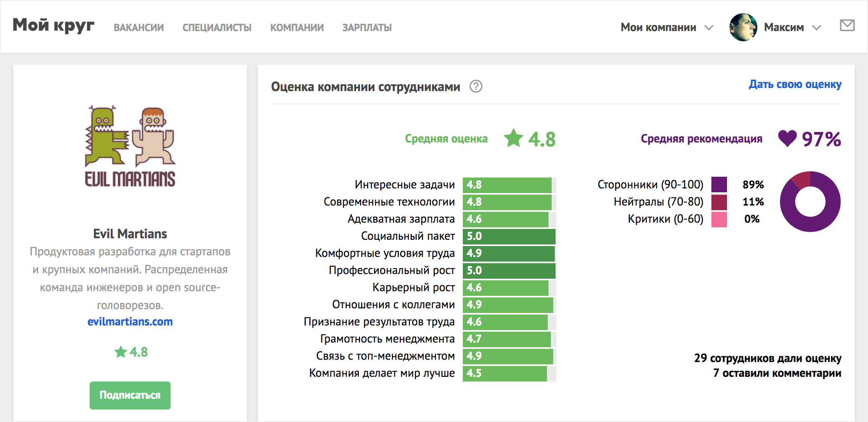Open the evilmartians.com link
This screenshot has height=422, width=868.
130,322
